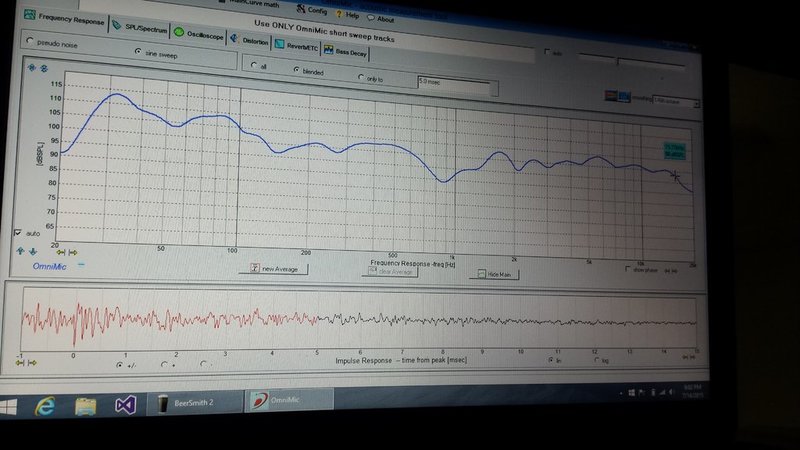Toggle the show phase checkbox
800x450 pixels.
pos(628,269)
